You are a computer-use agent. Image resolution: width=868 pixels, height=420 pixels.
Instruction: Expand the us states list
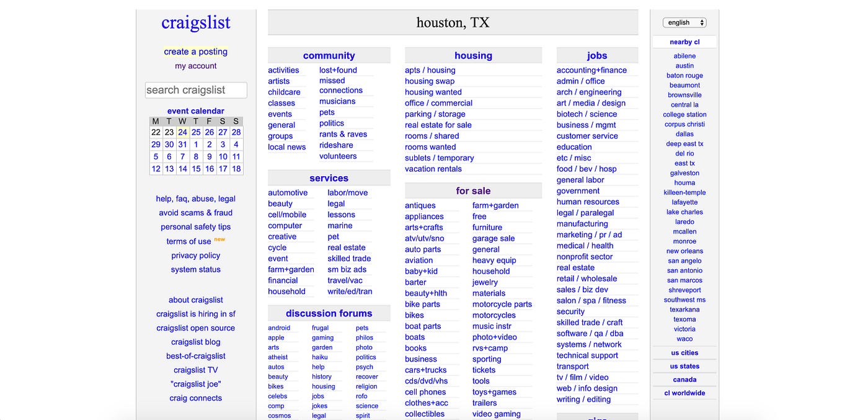coord(684,366)
